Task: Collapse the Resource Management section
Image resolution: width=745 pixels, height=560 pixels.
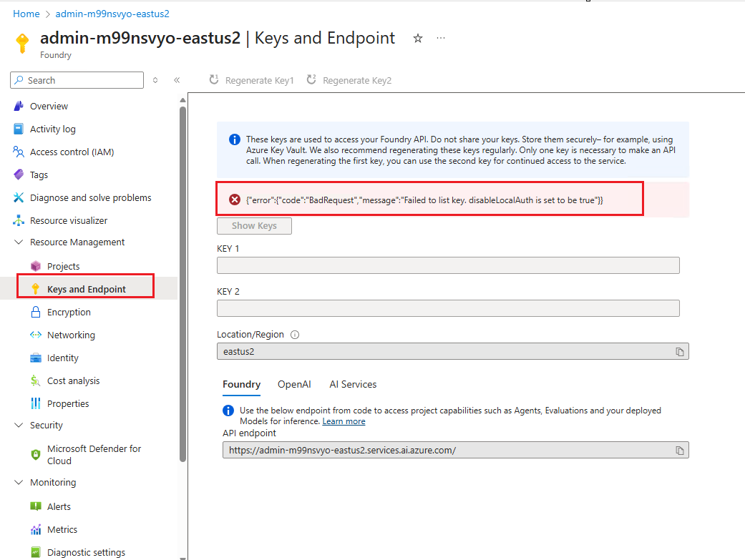Action: (19, 242)
